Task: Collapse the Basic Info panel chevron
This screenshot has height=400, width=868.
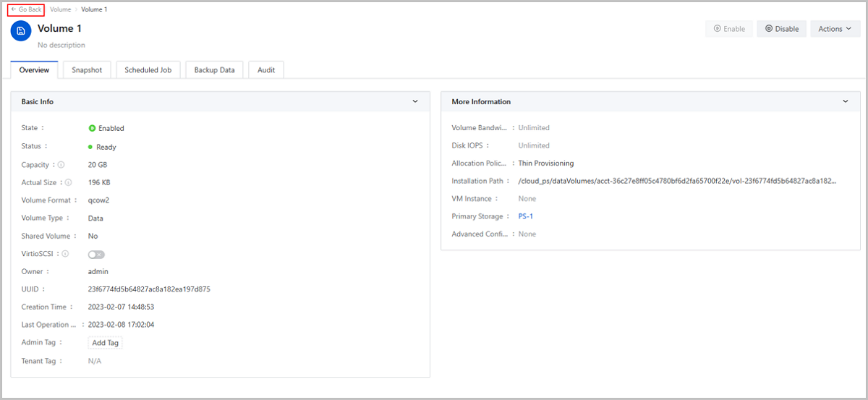Action: pos(415,101)
